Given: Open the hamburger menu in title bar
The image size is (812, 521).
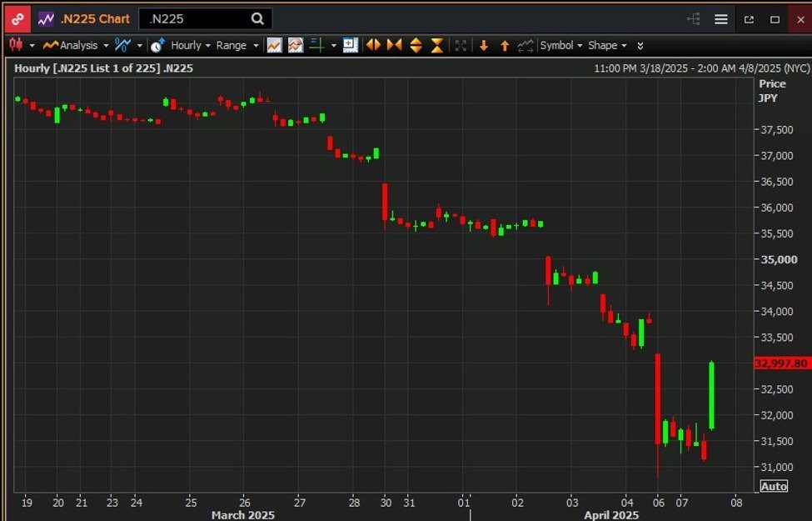Looking at the screenshot, I should (721, 18).
